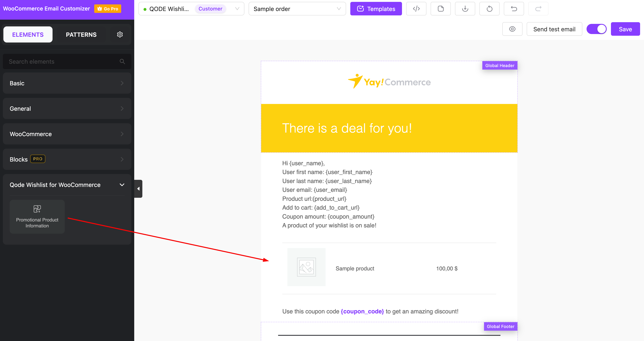Screen dimensions: 644x341
Task: Click the search magnifier icon
Action: (x=122, y=61)
